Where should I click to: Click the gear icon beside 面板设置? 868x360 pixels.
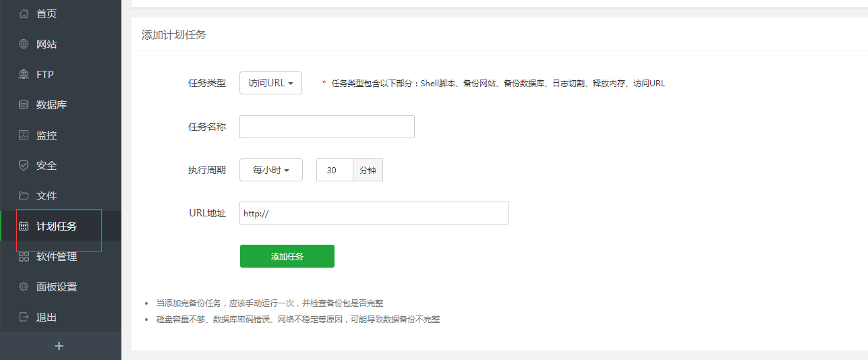point(24,287)
